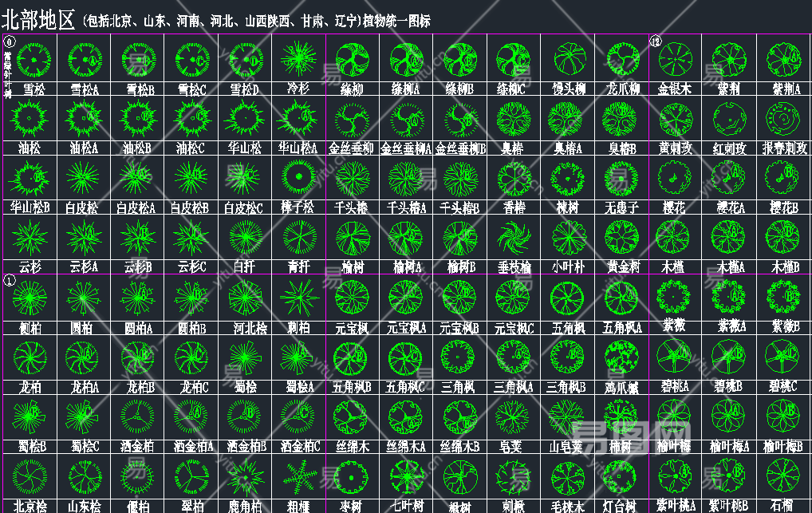Click the label 山东桧
Screen dimensions: 812x513
tap(85, 507)
